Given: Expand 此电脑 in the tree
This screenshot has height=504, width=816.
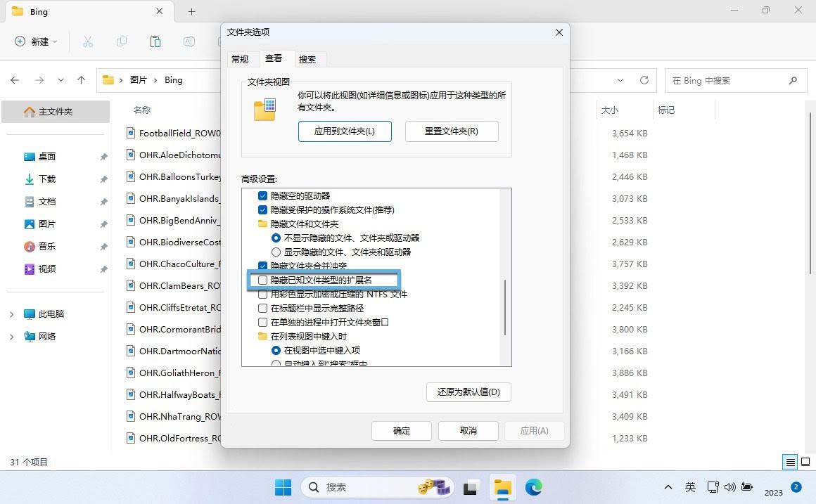Looking at the screenshot, I should 11,314.
